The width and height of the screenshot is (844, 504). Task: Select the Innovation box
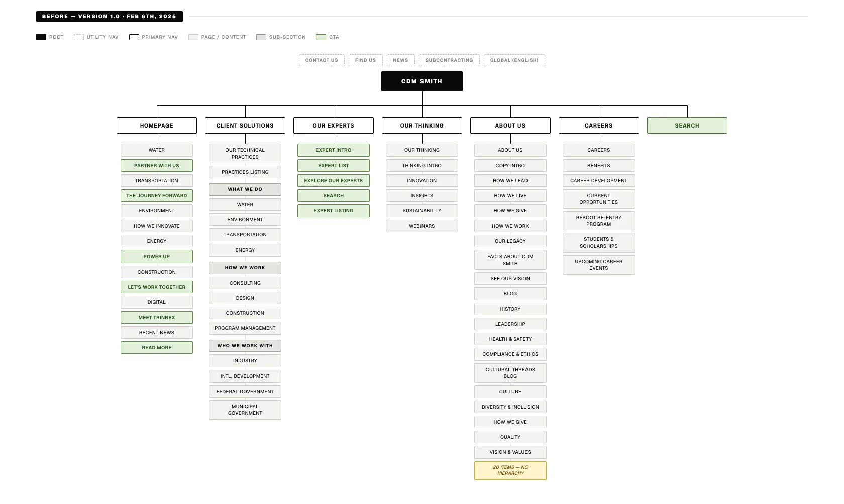click(422, 181)
